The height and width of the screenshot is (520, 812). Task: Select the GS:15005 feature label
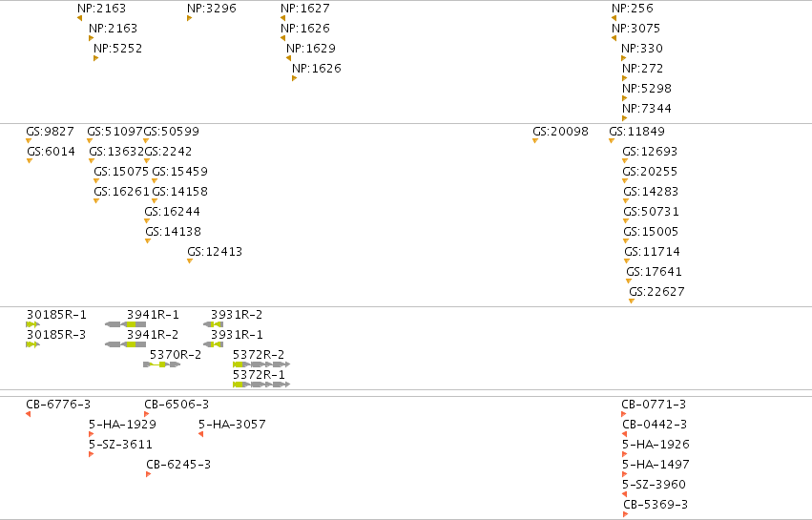tap(651, 232)
